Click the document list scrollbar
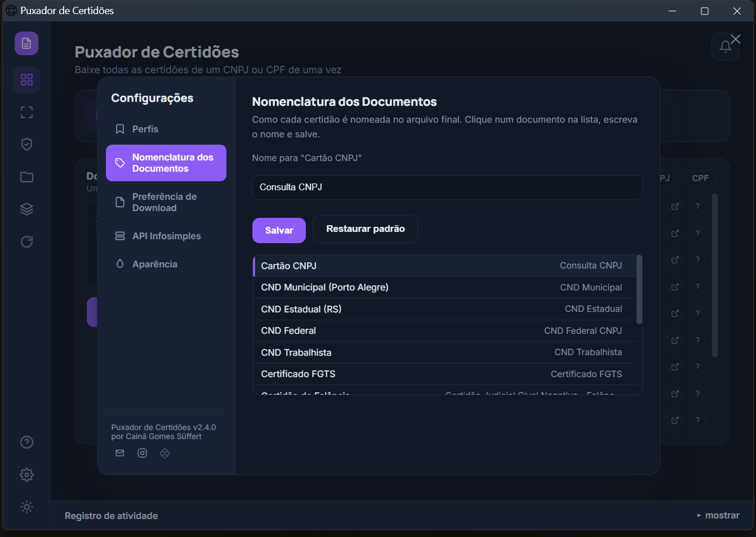756x537 pixels. [x=639, y=290]
